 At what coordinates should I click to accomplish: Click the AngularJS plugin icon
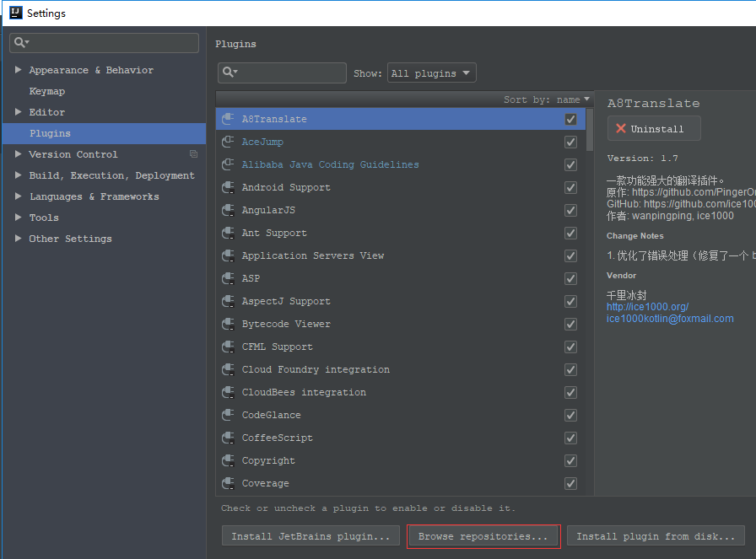(227, 210)
